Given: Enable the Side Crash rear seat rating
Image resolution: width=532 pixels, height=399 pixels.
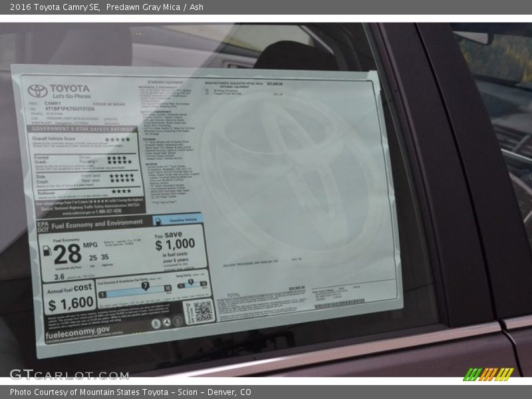Looking at the screenshot, I should [120, 181].
